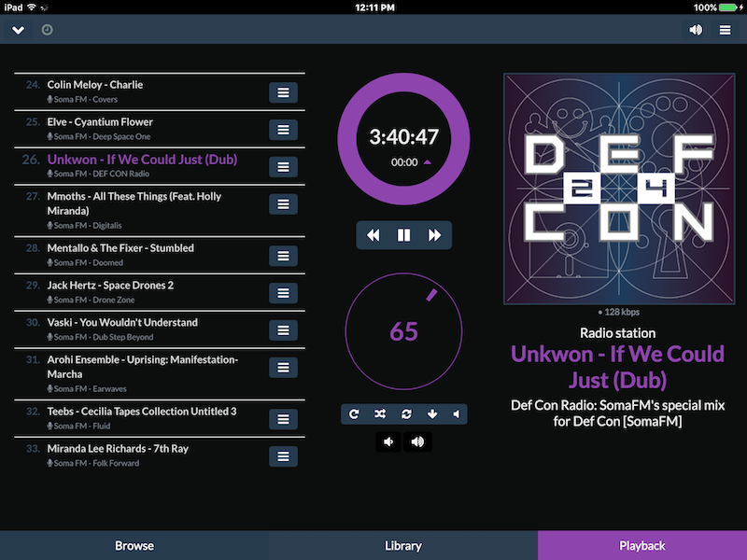
Task: Click the DEF CON 24 album artwork
Action: click(x=619, y=189)
